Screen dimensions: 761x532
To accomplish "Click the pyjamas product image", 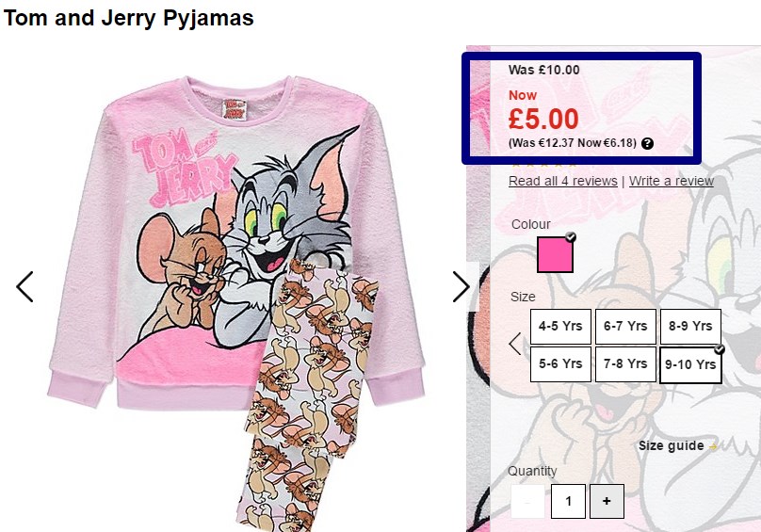I will pyautogui.click(x=236, y=301).
